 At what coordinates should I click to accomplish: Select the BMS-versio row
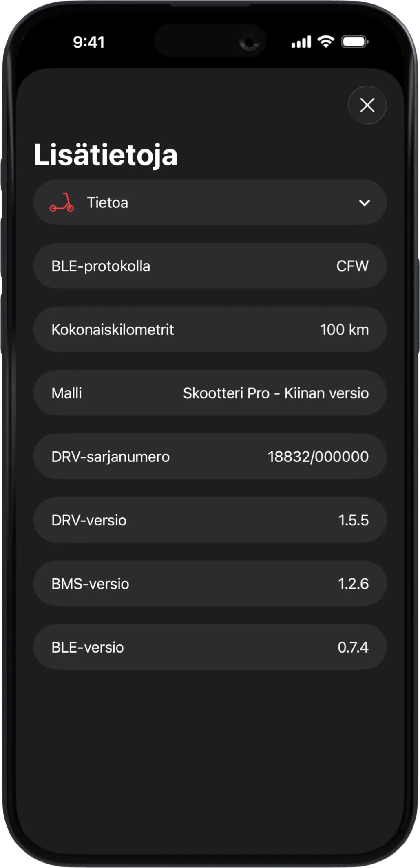210,584
